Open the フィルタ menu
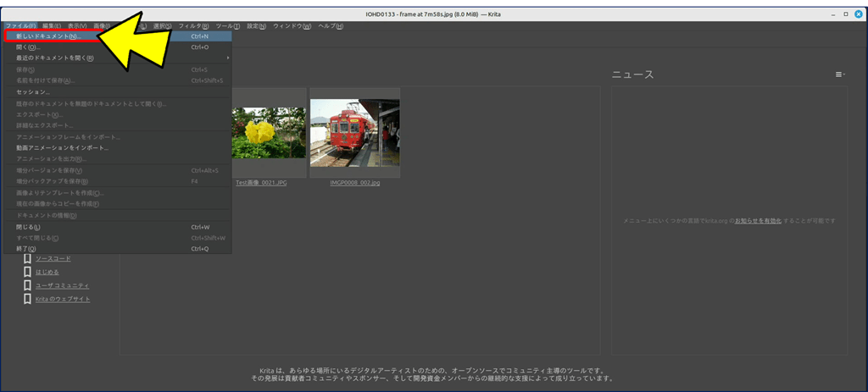 [x=189, y=26]
